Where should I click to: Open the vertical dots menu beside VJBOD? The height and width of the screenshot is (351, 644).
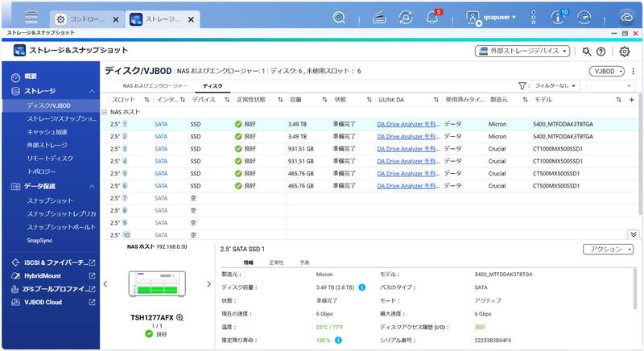tap(633, 72)
